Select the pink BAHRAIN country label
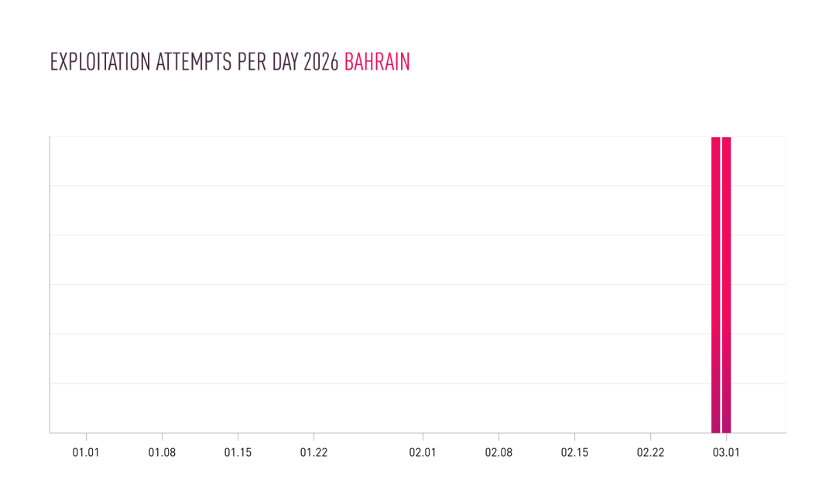This screenshot has height=504, width=836. coord(377,63)
